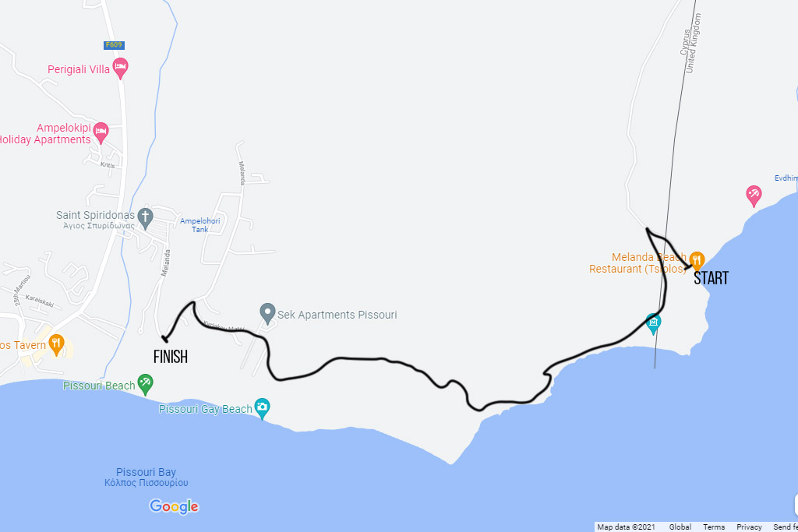Click the Pissouri Beach green marker

click(145, 385)
